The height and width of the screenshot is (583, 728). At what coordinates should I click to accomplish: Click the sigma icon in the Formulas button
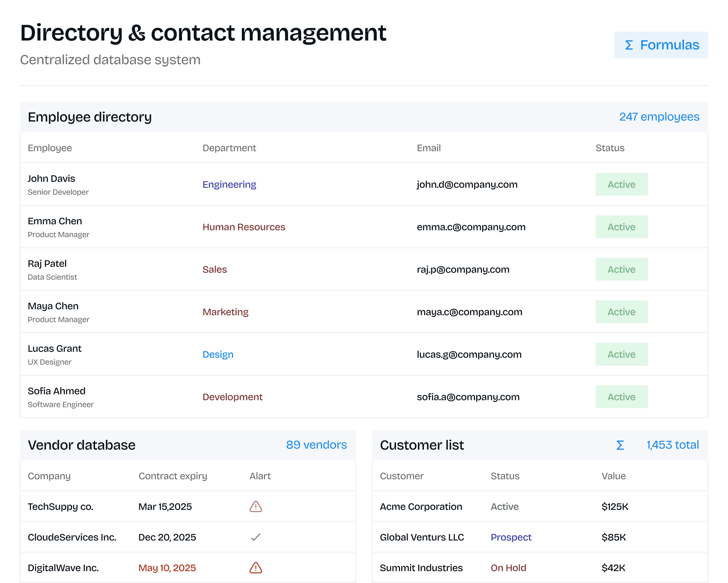point(628,45)
